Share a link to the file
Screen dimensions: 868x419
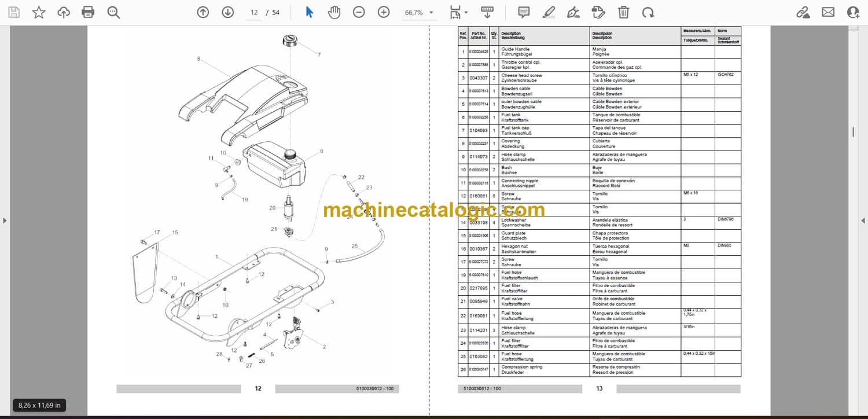(x=803, y=12)
